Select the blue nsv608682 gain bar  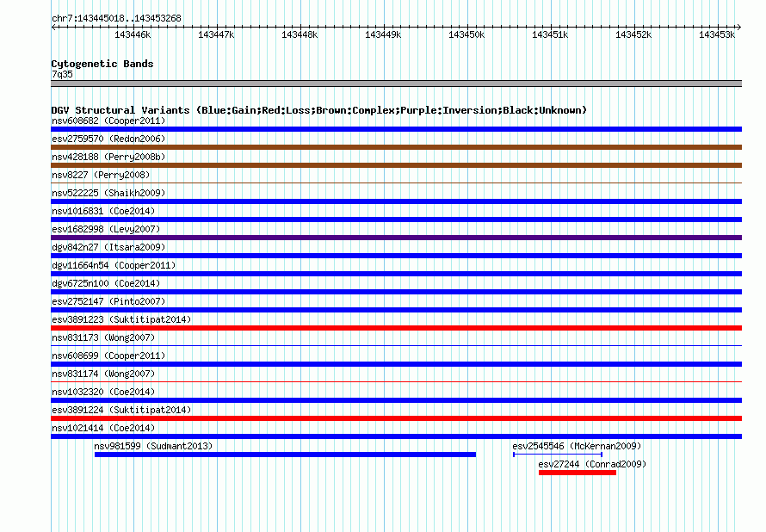pyautogui.click(x=396, y=129)
